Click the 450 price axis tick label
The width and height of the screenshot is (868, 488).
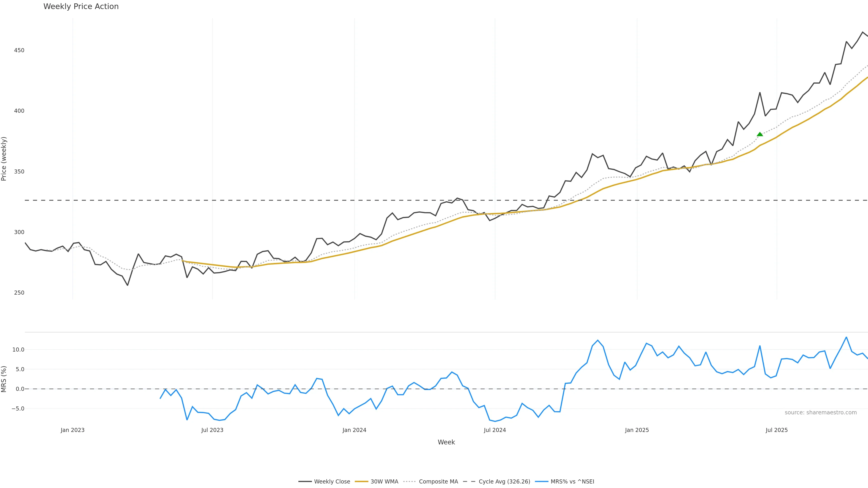click(19, 50)
